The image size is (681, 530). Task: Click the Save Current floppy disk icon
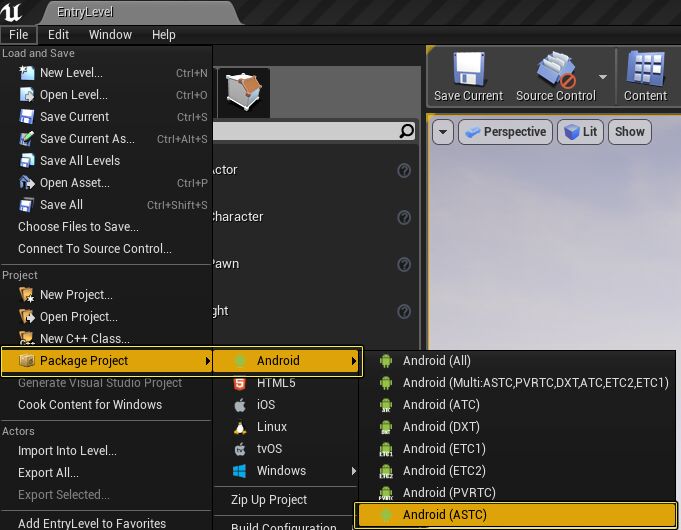469,69
